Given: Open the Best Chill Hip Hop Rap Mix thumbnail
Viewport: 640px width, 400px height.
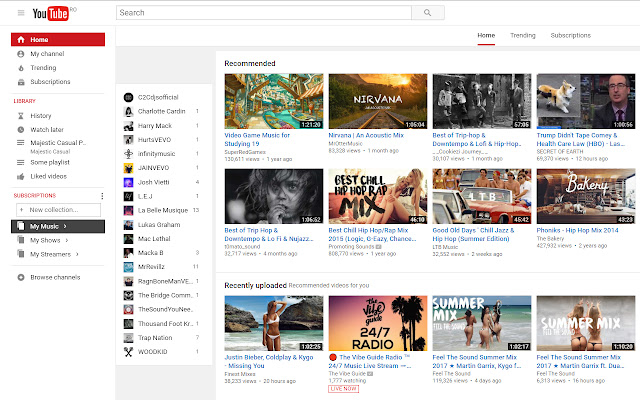Looking at the screenshot, I should [x=378, y=196].
